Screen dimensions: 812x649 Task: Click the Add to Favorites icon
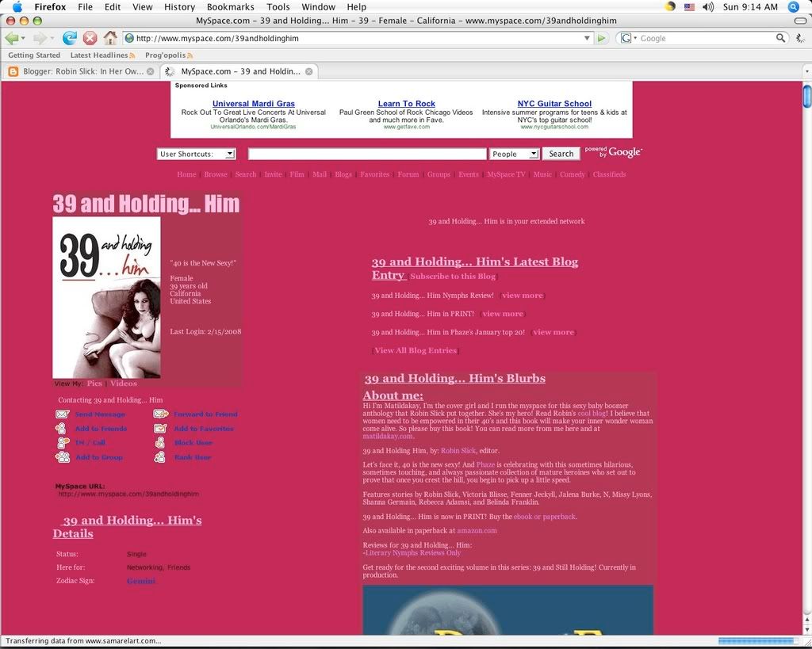click(x=160, y=429)
